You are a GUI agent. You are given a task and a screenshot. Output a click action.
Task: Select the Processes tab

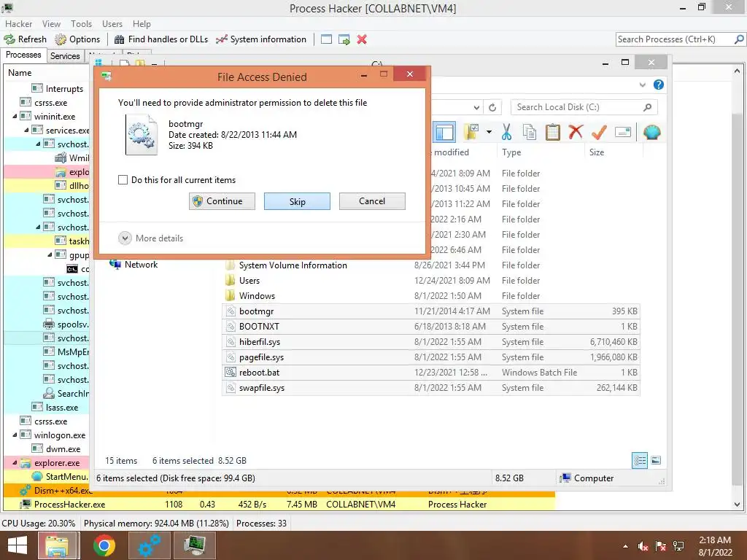click(23, 55)
